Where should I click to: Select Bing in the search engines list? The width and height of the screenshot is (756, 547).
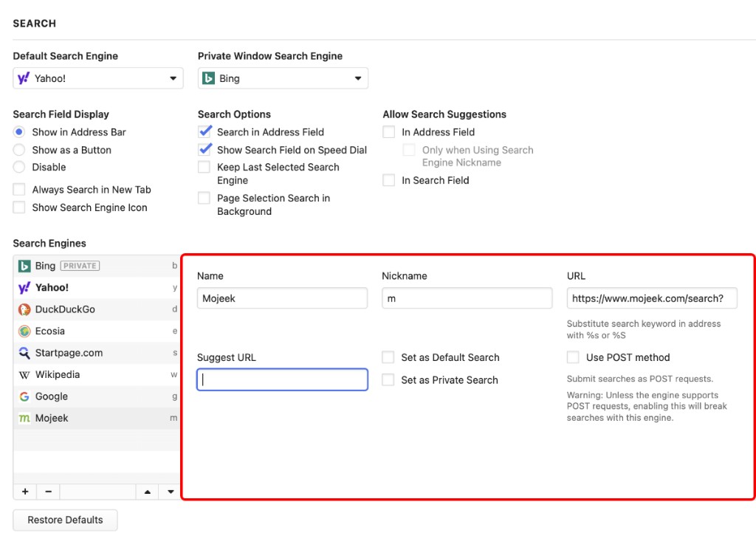point(97,266)
